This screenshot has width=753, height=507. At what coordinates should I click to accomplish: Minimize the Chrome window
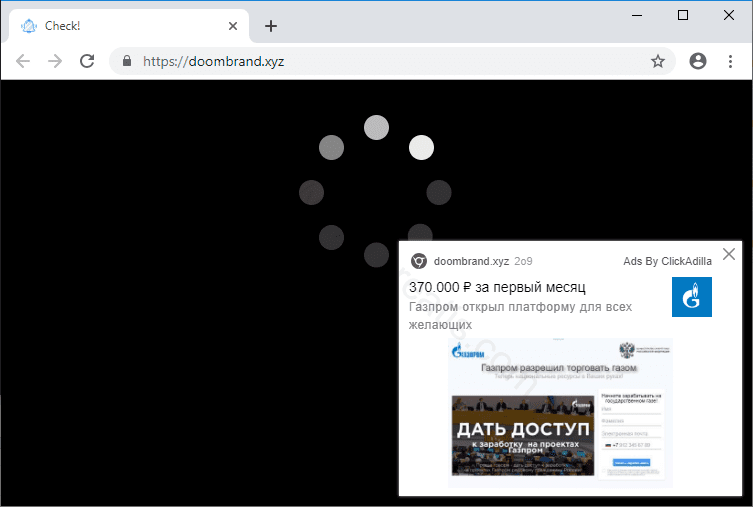[x=638, y=15]
